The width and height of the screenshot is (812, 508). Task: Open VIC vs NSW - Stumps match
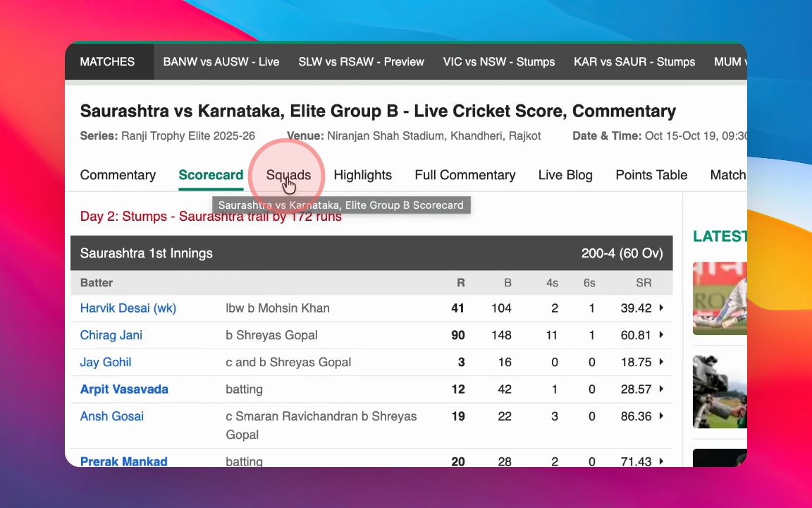coord(499,61)
